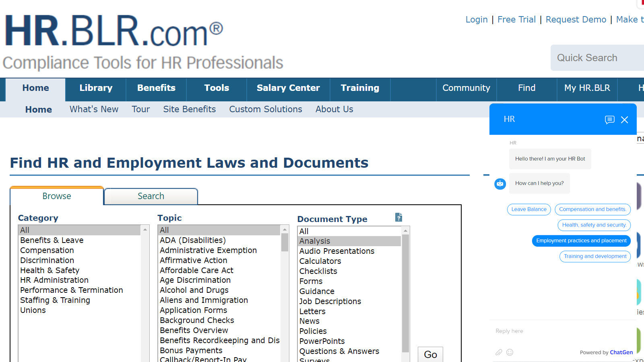Open What's New submenu link
644x362 pixels.
pyautogui.click(x=94, y=109)
